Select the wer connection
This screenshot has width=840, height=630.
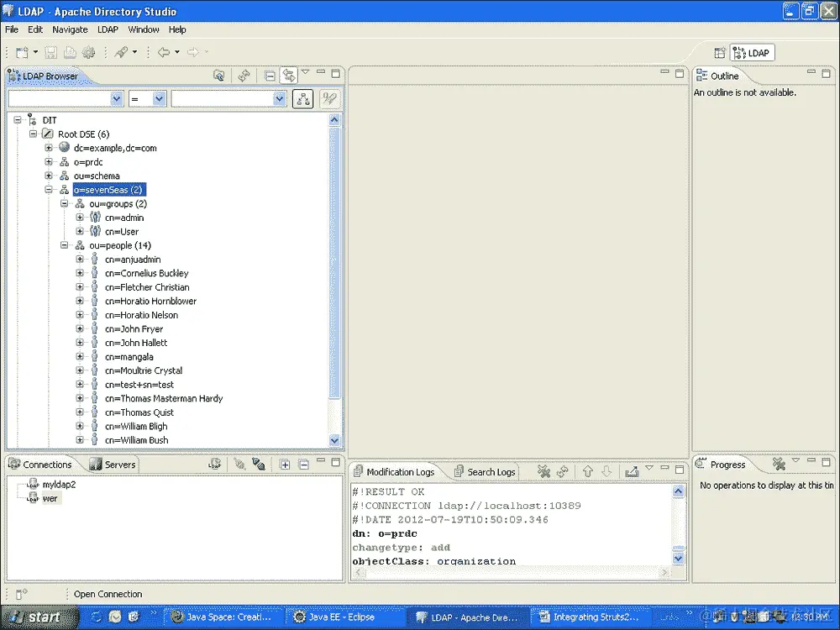point(50,498)
